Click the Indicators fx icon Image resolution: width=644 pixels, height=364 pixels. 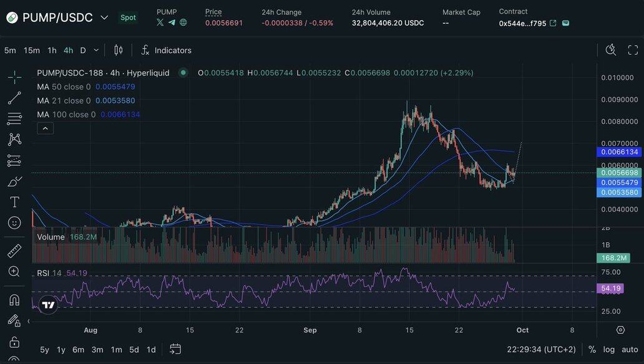point(145,50)
